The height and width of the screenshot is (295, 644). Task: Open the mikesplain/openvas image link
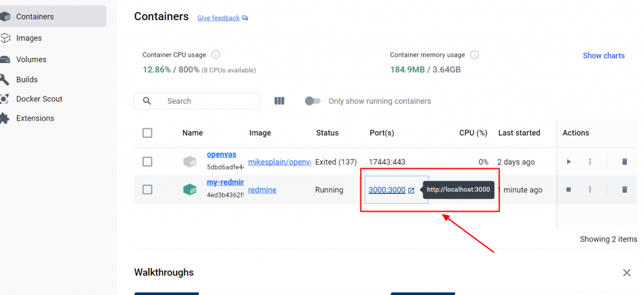[280, 162]
